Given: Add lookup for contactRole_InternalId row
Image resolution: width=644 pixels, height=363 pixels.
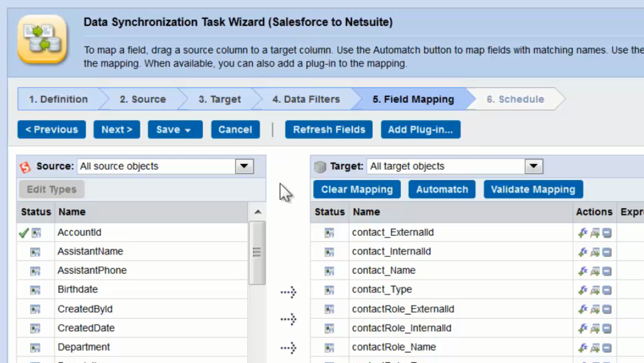Looking at the screenshot, I should point(595,328).
